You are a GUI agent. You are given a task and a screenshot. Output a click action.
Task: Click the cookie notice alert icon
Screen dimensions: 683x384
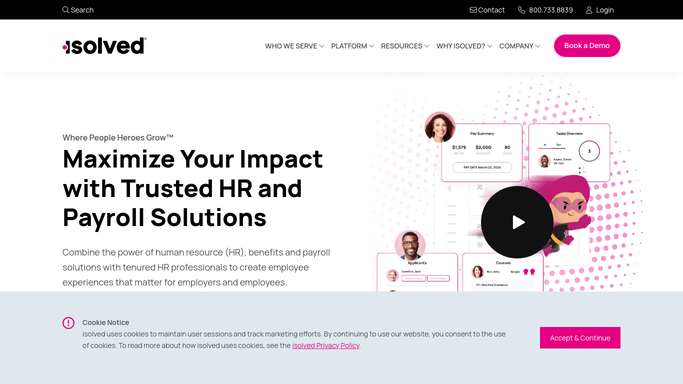68,323
